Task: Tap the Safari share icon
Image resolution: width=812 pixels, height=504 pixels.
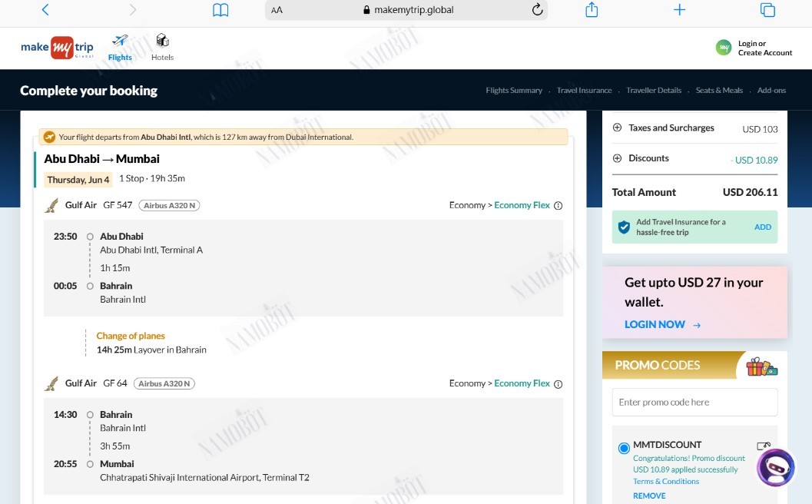Action: [592, 9]
